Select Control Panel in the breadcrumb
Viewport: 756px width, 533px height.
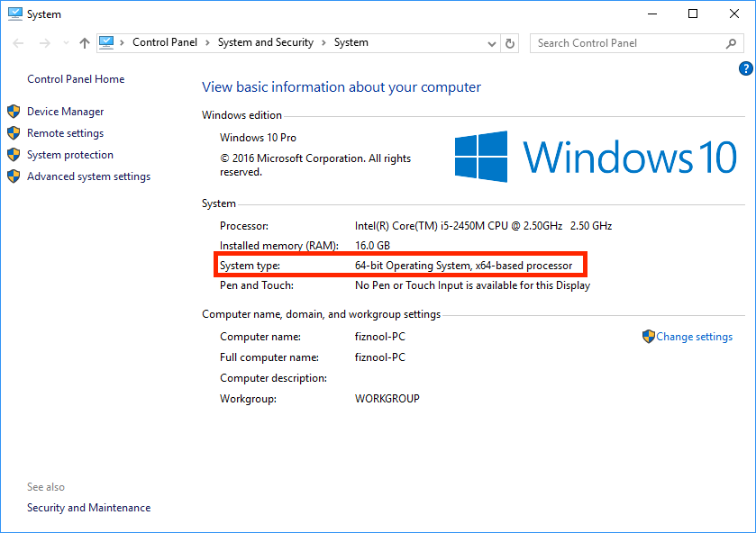point(165,42)
